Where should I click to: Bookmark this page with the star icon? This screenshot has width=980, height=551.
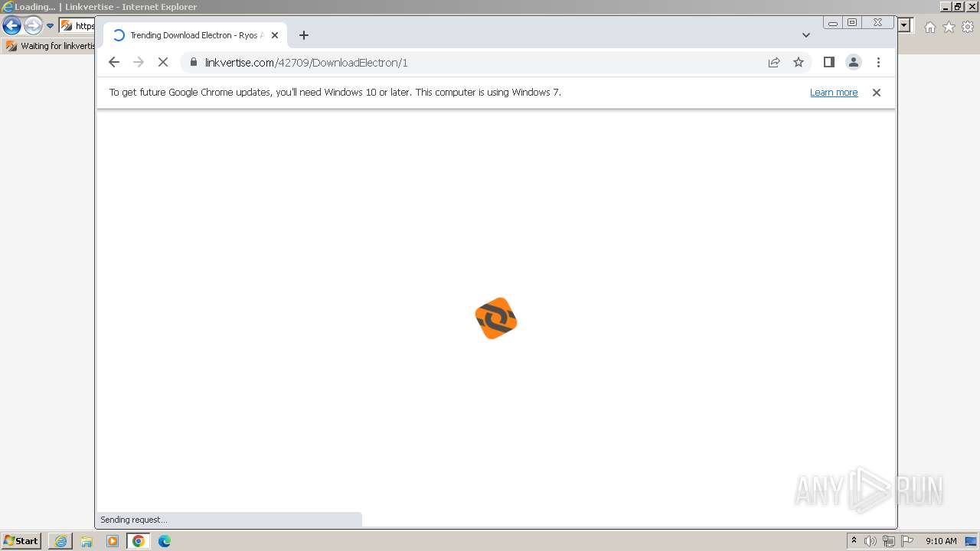click(x=799, y=62)
